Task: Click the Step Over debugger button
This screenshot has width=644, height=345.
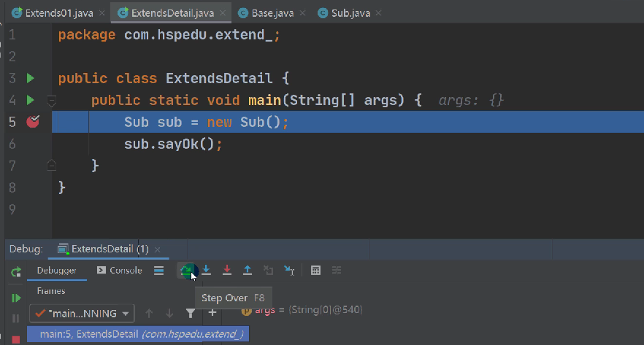Action: tap(186, 271)
